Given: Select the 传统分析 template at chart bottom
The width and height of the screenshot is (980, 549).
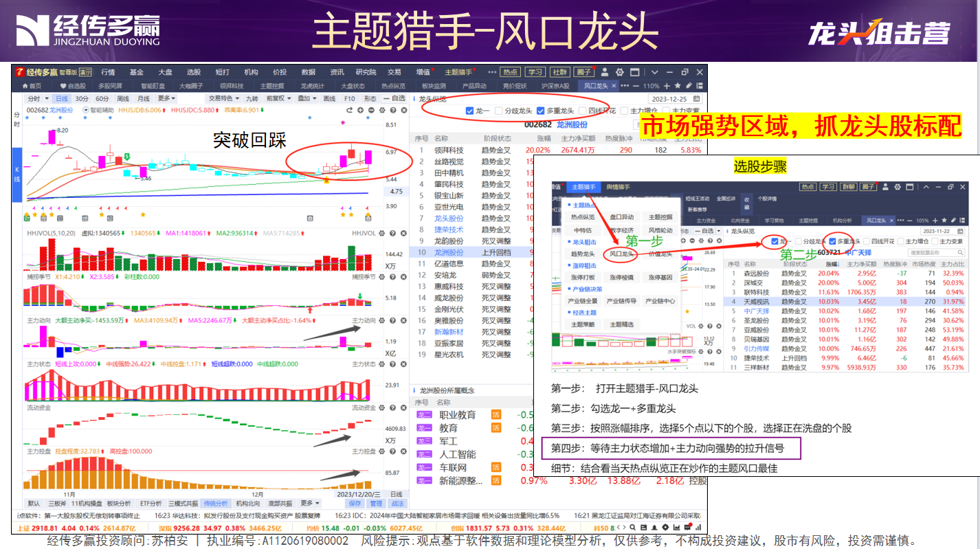Looking at the screenshot, I should pos(216,504).
